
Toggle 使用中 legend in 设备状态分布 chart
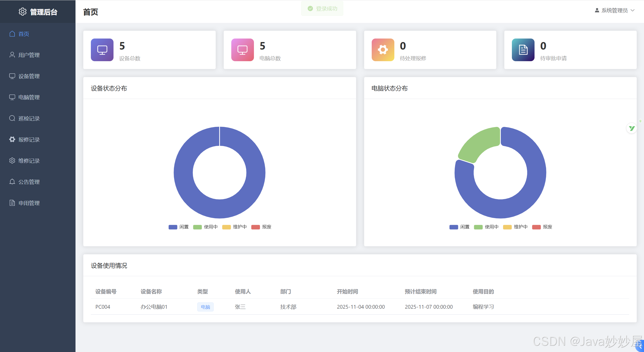(x=205, y=227)
